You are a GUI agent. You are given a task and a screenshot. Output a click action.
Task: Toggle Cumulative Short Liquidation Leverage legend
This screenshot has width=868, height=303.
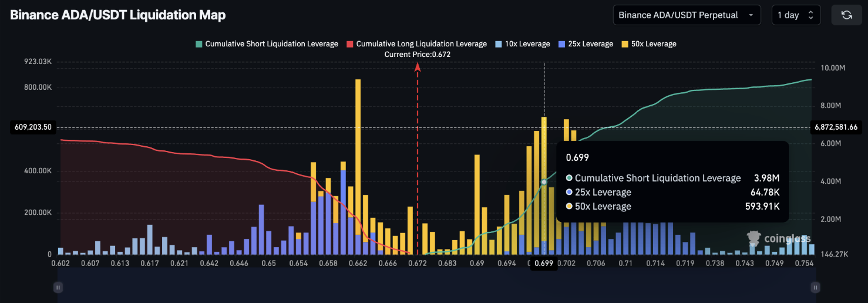pyautogui.click(x=267, y=44)
